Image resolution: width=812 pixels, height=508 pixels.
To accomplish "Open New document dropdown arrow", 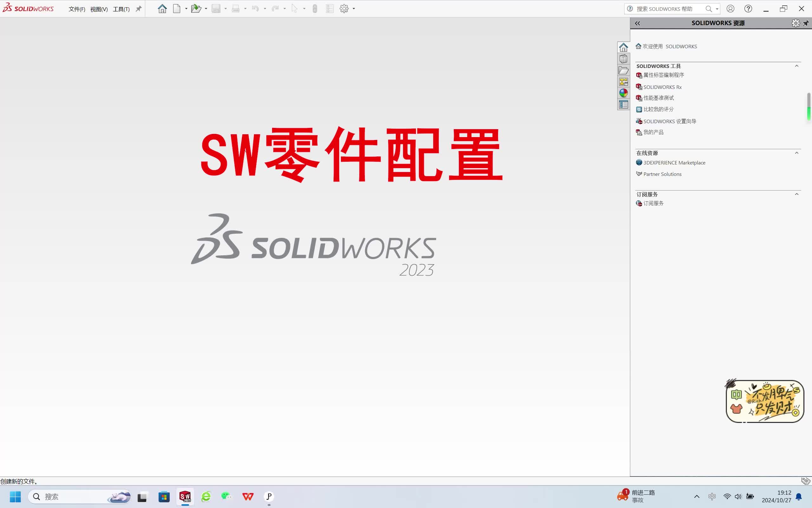I will [186, 9].
